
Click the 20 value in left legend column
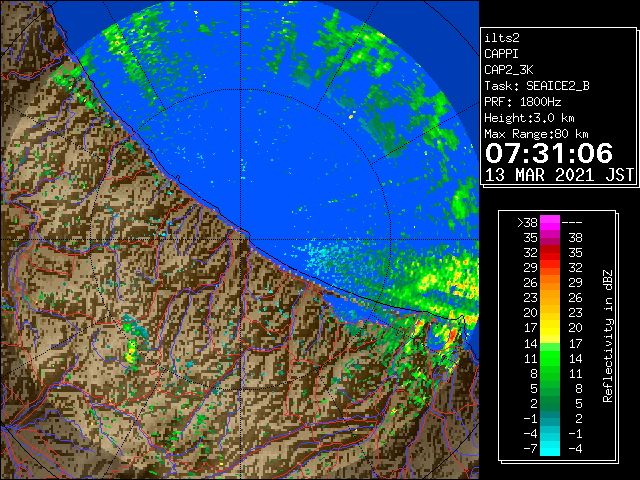531,313
